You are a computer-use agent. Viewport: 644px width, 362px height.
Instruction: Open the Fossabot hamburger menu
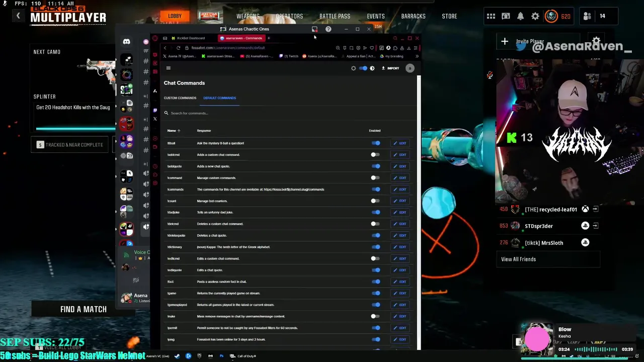(168, 68)
